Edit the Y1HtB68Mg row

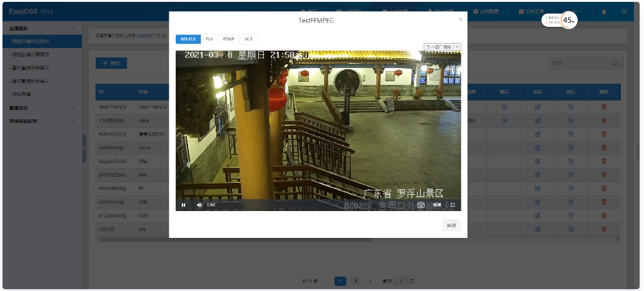[537, 121]
